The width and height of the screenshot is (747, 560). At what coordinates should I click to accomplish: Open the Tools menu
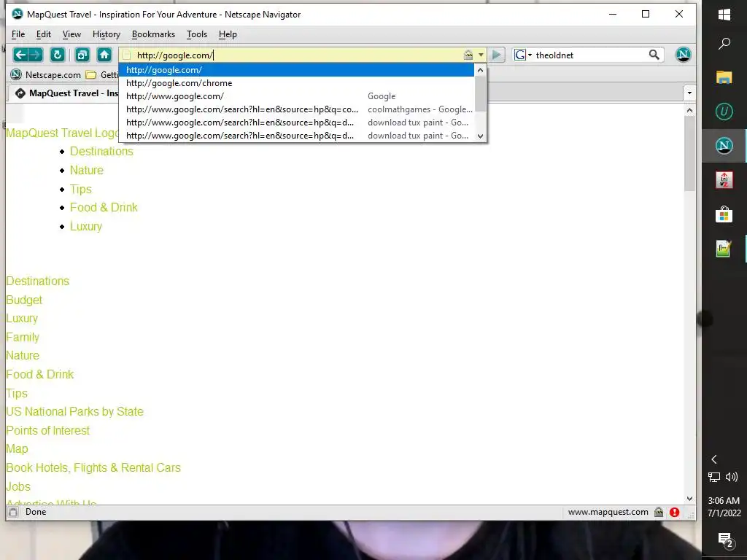click(x=197, y=34)
